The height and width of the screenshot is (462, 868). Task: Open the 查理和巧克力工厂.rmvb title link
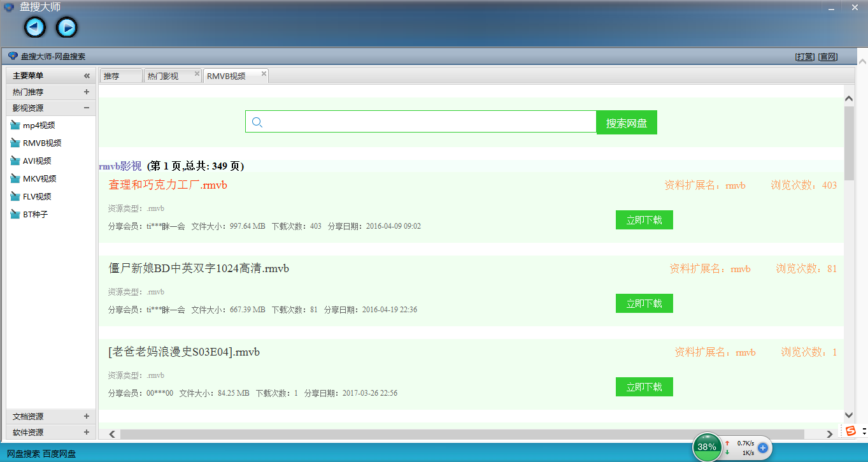(x=168, y=185)
